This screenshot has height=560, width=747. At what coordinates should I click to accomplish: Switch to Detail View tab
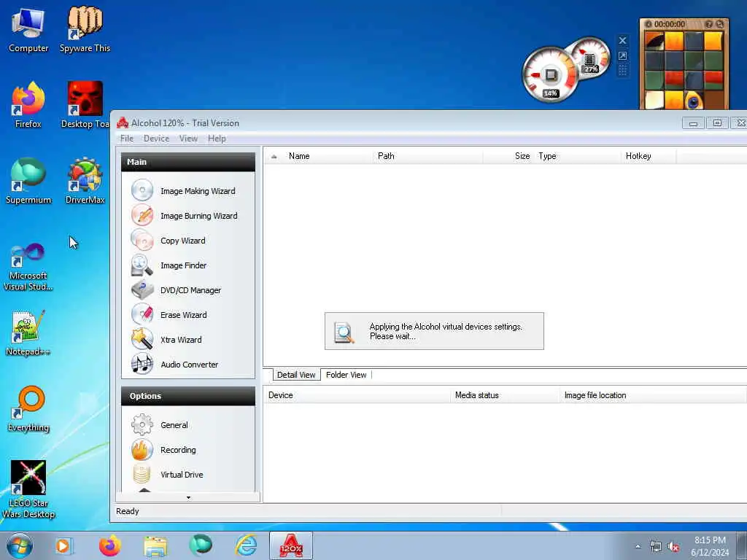[x=296, y=375]
